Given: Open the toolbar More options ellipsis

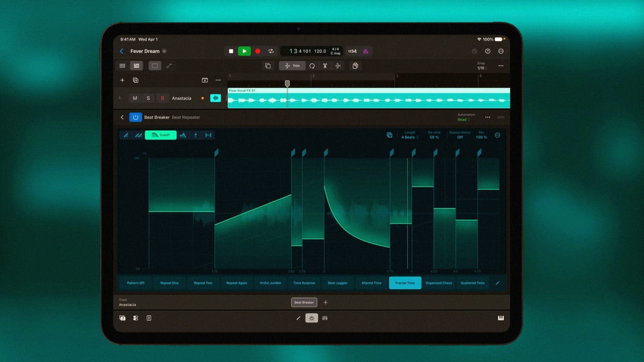Looking at the screenshot, I should 501,66.
